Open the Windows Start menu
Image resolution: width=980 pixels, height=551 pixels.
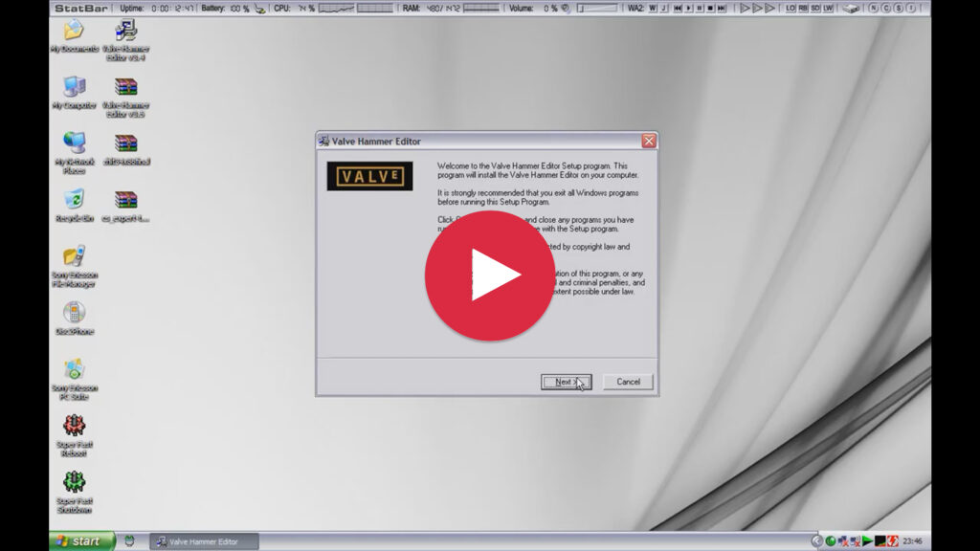[x=82, y=541]
